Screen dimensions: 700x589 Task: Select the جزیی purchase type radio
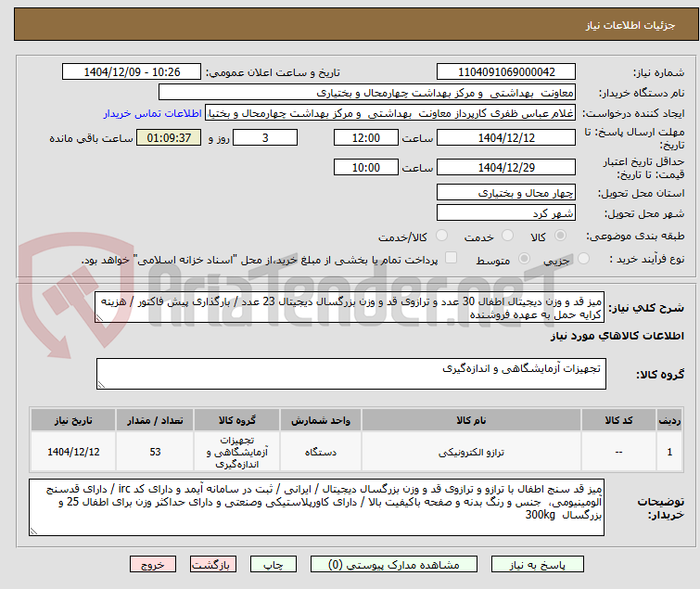[x=583, y=259]
